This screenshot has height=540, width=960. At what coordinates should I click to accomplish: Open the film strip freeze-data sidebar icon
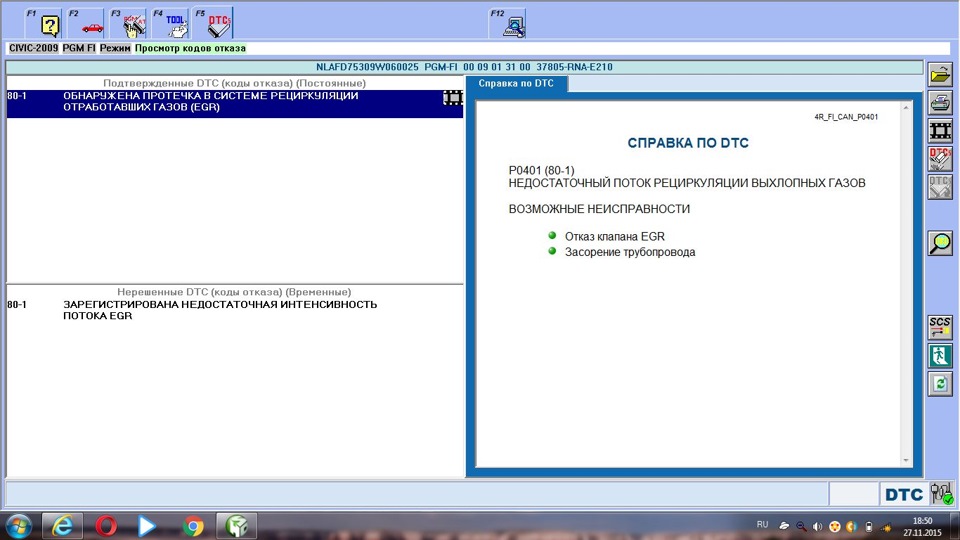pyautogui.click(x=940, y=130)
